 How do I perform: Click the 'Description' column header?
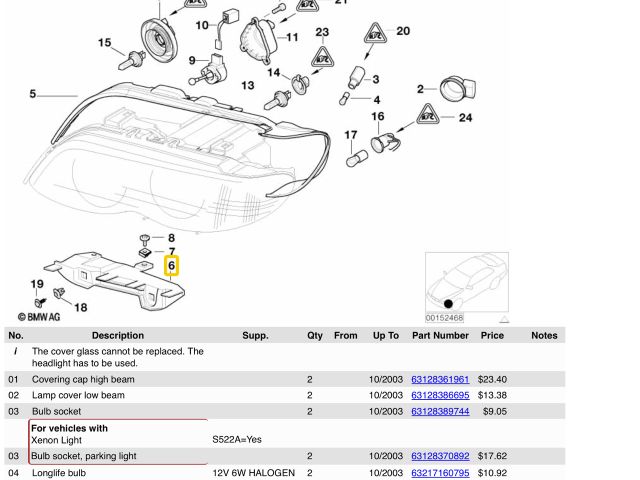click(x=118, y=336)
